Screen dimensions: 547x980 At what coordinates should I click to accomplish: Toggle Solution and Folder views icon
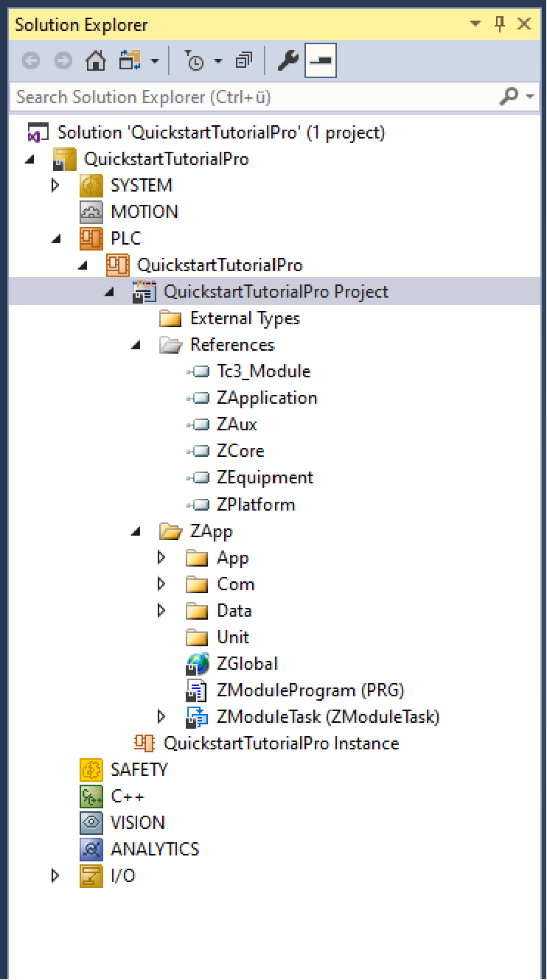(130, 61)
